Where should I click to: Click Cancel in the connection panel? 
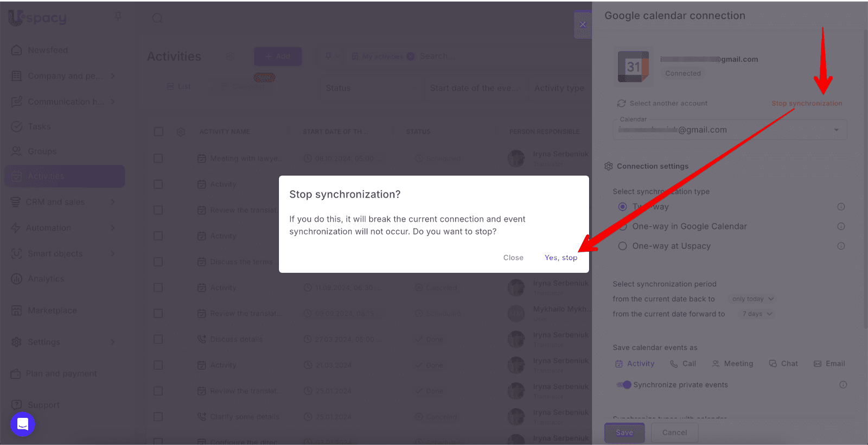pyautogui.click(x=674, y=433)
